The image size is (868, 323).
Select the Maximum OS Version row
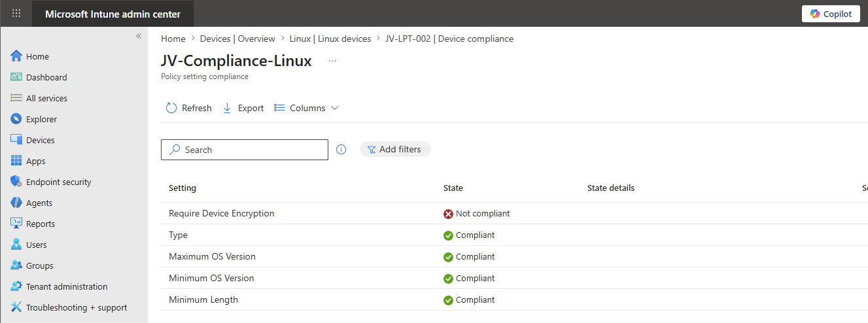pyautogui.click(x=514, y=256)
